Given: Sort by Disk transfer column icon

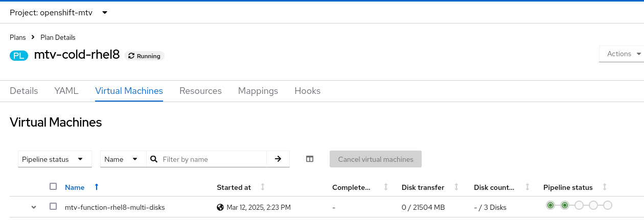Looking at the screenshot, I should click(x=456, y=187).
